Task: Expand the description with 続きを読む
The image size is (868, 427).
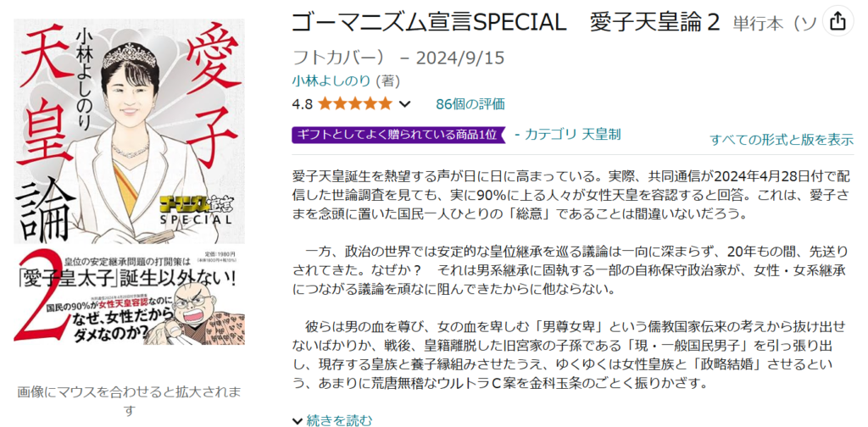Action: click(339, 420)
